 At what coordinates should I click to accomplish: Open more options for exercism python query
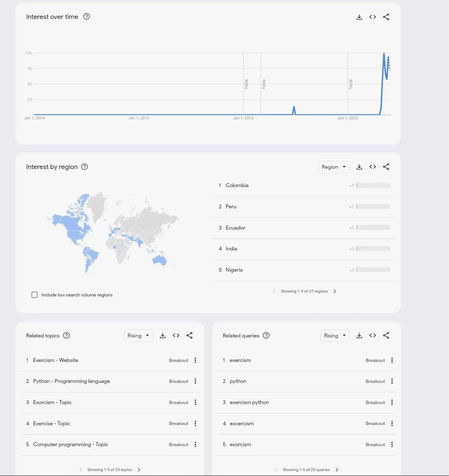392,402
